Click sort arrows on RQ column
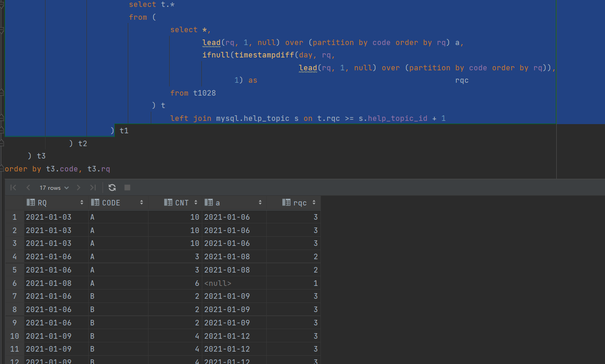This screenshot has height=364, width=605. coord(82,203)
